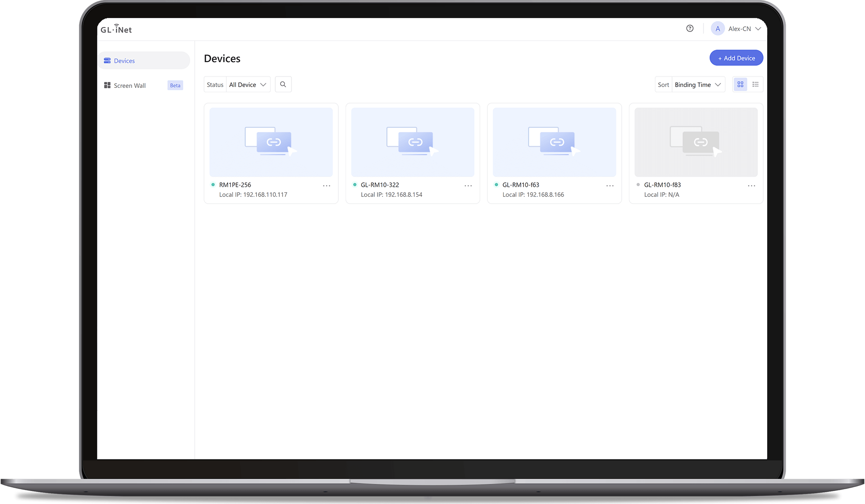Switch to list view layout
Screen dimensions: 865x504
(x=756, y=84)
